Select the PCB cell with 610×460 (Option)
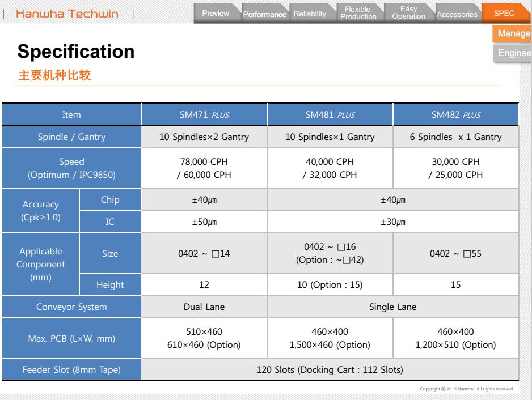 point(204,338)
